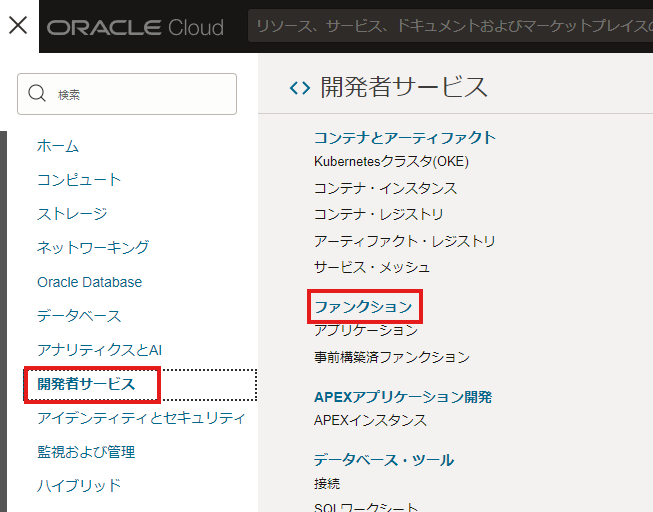The image size is (653, 512).
Task: Click the code brackets icon beside 開発者サービス
Action: [300, 88]
